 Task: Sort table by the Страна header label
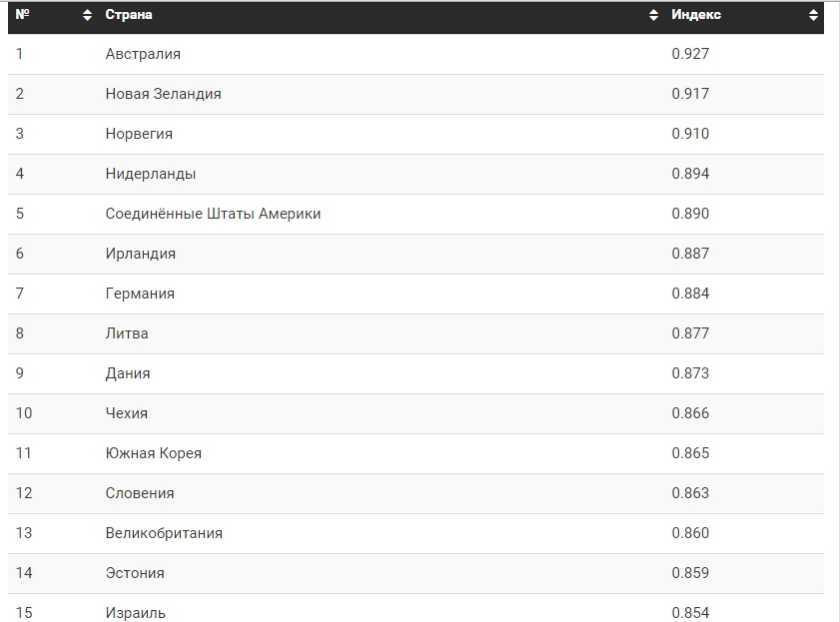(129, 15)
